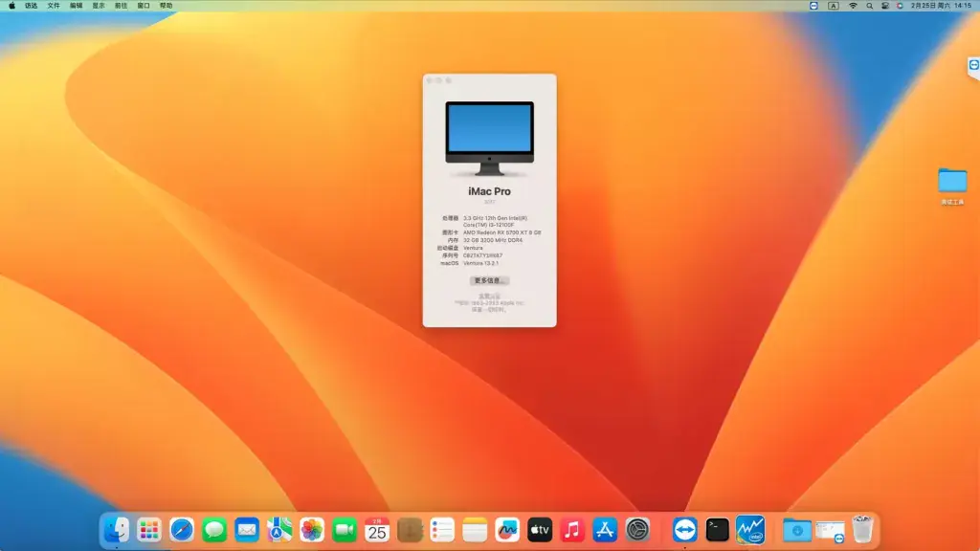Open System Settings gear in Dock
This screenshot has height=551, width=980.
point(637,530)
